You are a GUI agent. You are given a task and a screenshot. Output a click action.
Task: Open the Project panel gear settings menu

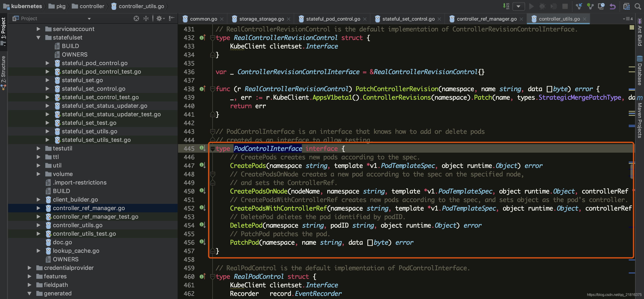[160, 18]
